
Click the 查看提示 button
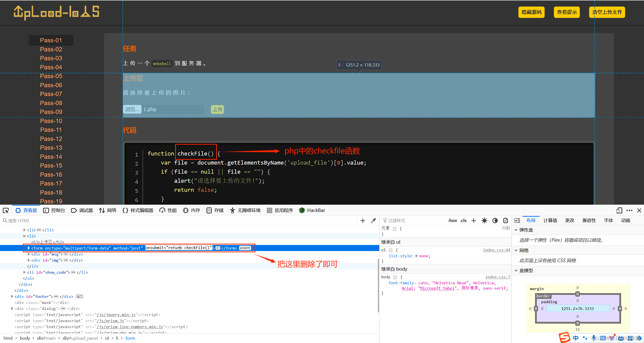pyautogui.click(x=566, y=12)
